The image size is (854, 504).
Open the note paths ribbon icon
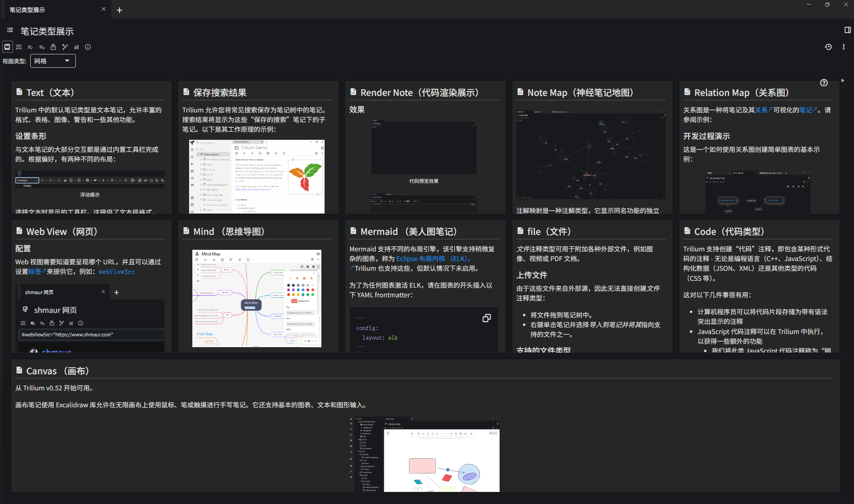[53, 47]
